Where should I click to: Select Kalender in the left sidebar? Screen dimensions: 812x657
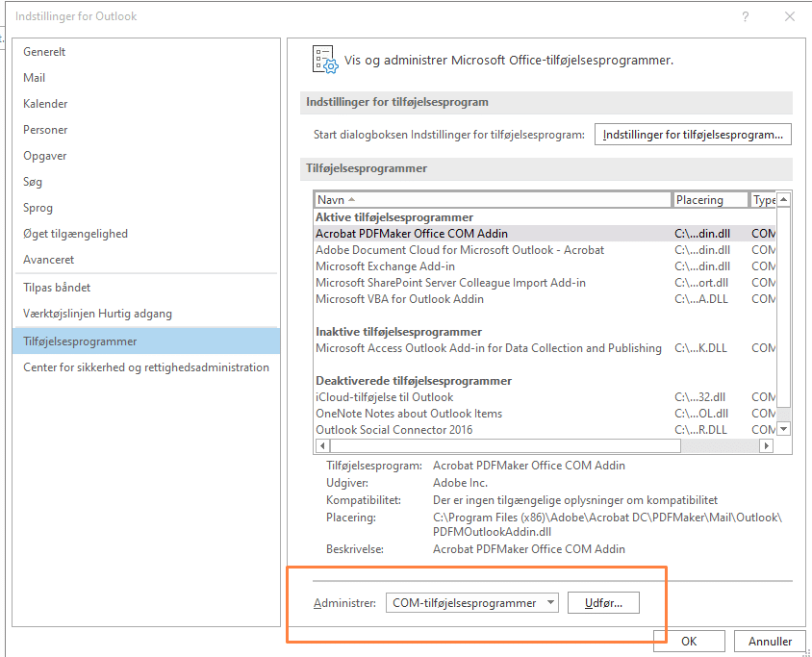[46, 104]
